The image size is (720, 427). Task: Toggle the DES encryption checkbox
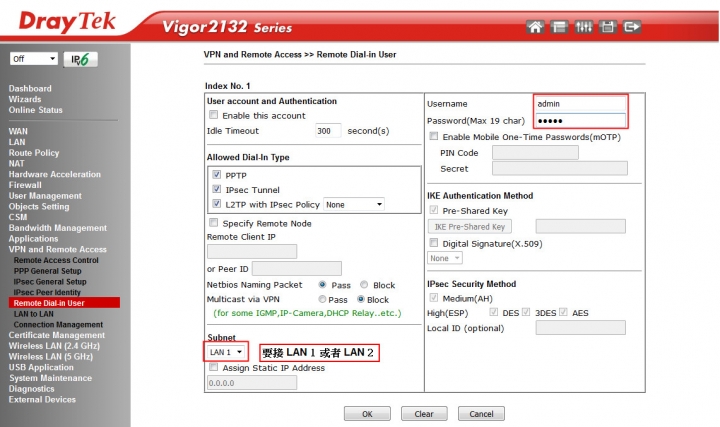pos(494,312)
